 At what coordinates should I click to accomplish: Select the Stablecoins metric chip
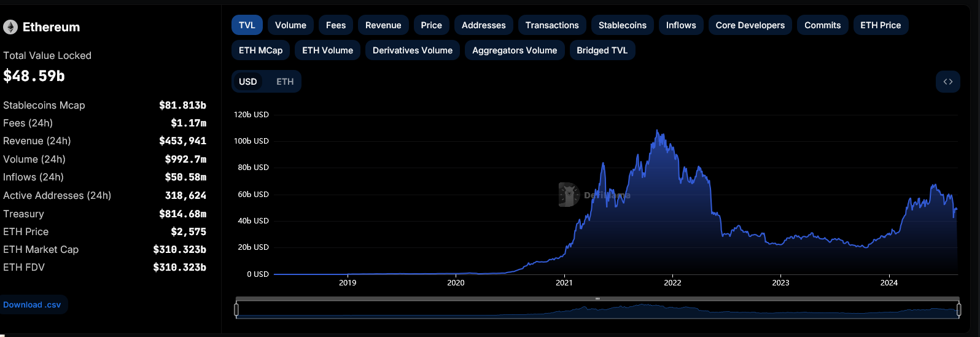pos(622,25)
